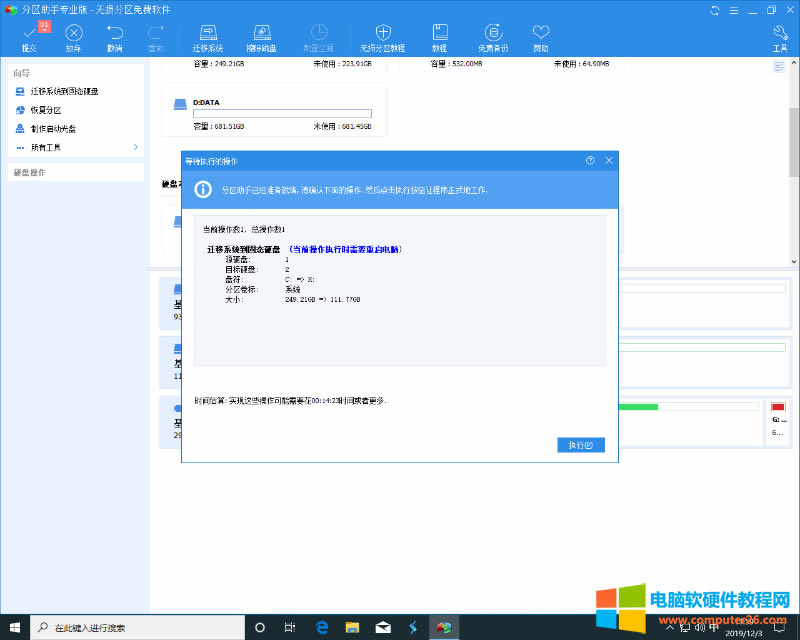Select 迁移系统到固态硬盘 in wizard panel
Viewport: 800px width, 640px height.
pyautogui.click(x=65, y=92)
